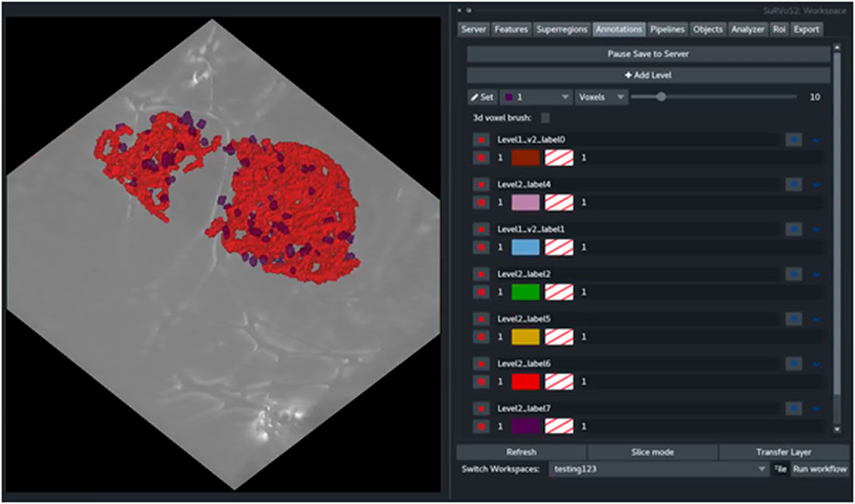The height and width of the screenshot is (504, 855).
Task: Expand the Level2_label5 chevron
Action: [x=816, y=319]
